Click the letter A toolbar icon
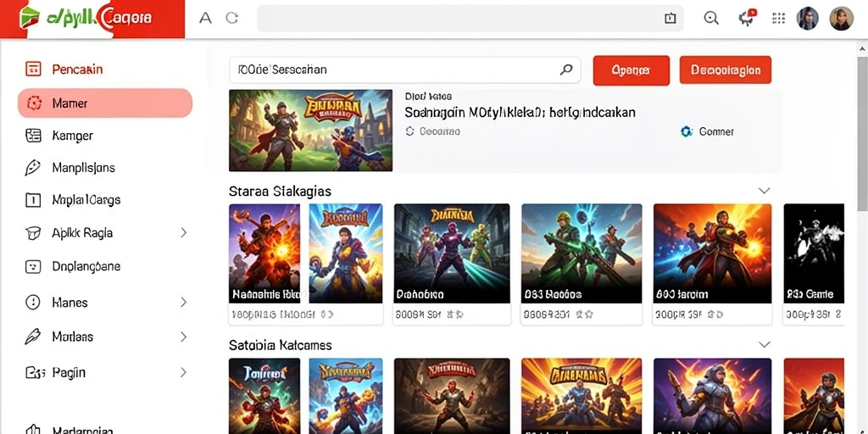Viewport: 868px width, 434px height. (x=205, y=19)
